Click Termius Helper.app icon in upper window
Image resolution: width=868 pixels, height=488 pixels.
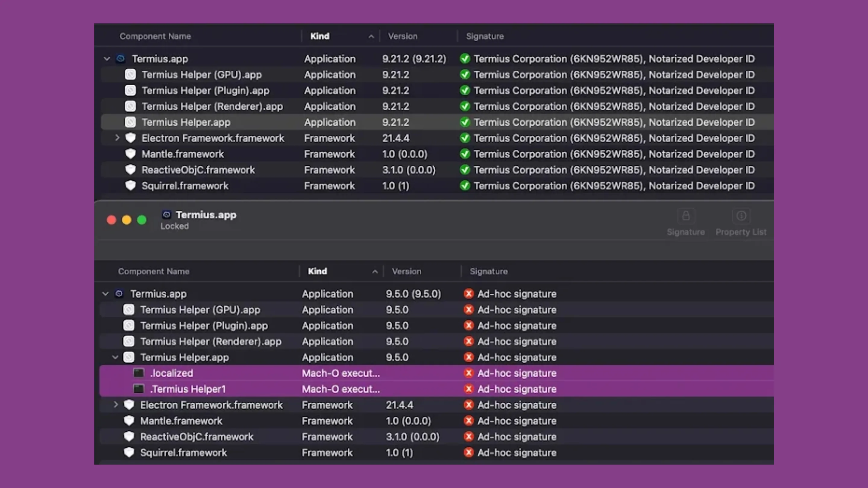pos(131,122)
